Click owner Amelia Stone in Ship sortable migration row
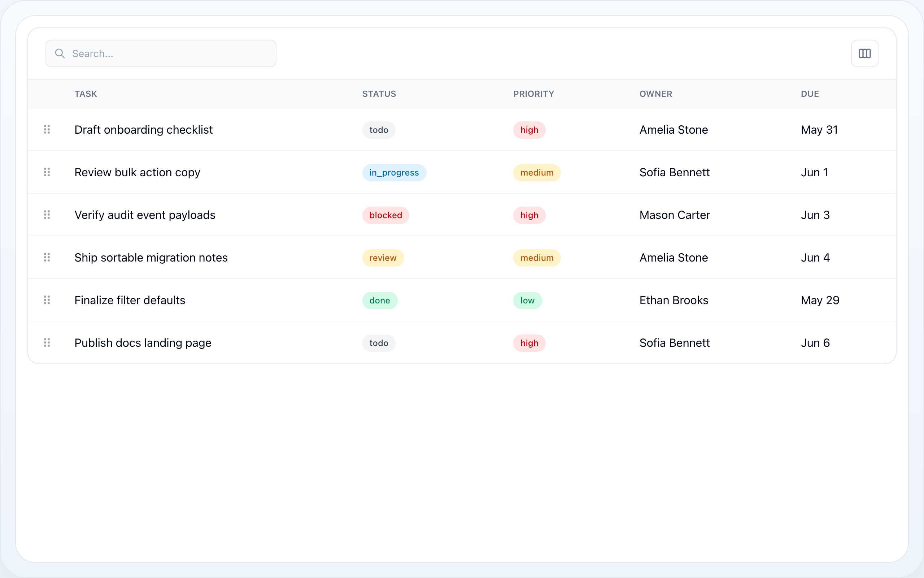The image size is (924, 578). (674, 258)
